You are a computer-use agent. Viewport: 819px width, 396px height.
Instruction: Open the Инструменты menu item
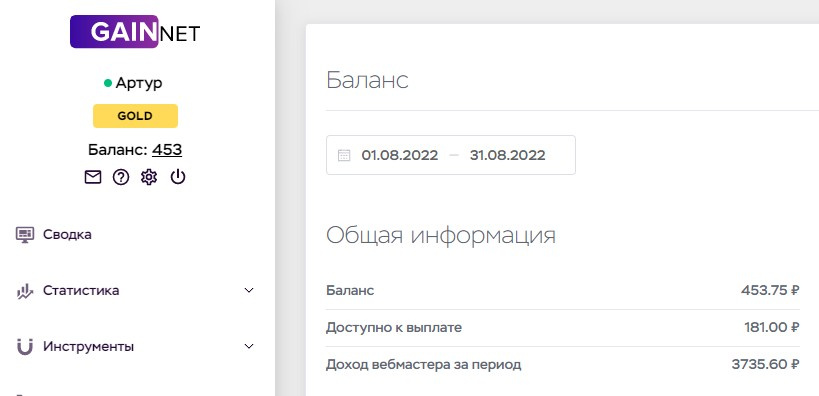88,346
